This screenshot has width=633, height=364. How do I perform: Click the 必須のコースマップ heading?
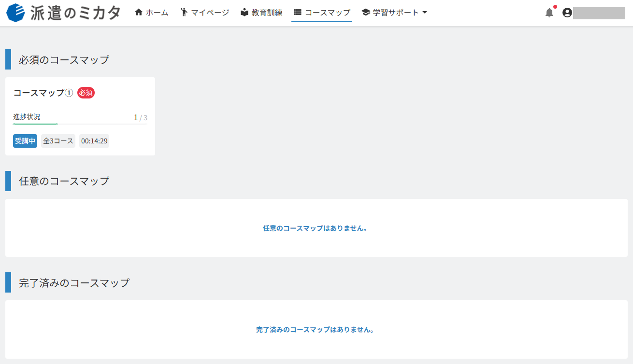(64, 60)
